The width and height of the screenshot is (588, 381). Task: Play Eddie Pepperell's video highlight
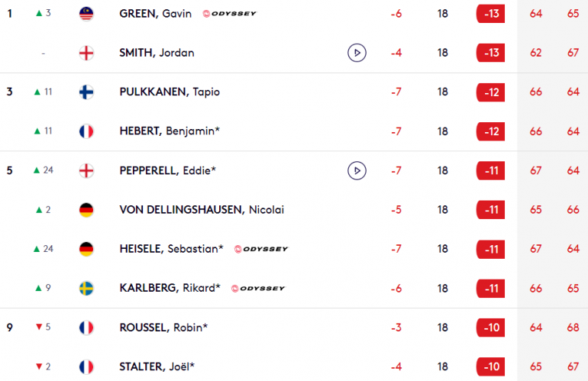(x=357, y=170)
